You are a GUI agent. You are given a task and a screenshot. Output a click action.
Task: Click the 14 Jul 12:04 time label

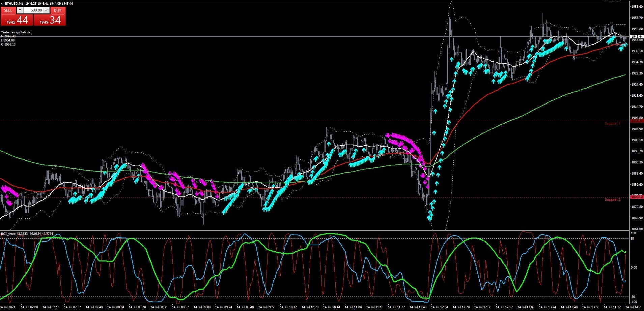click(439, 307)
